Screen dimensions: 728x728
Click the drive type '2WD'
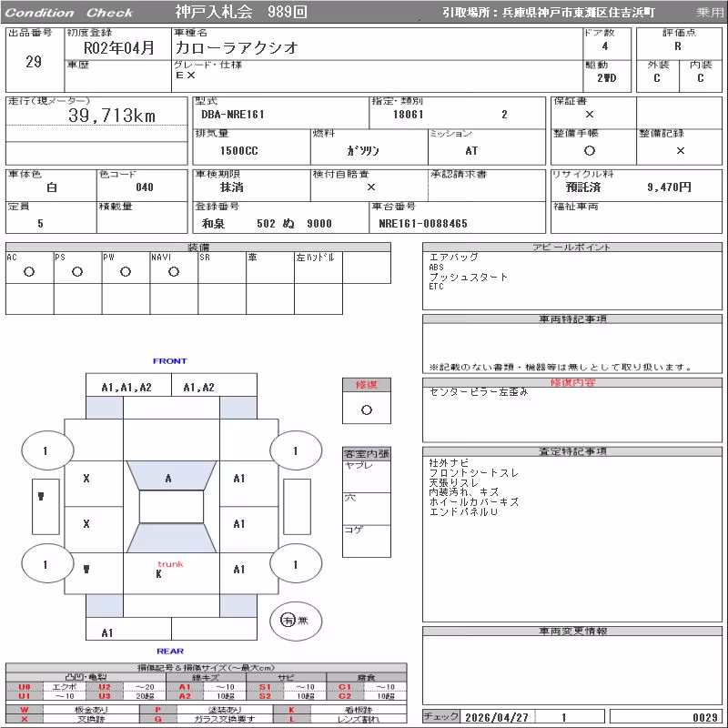pyautogui.click(x=606, y=78)
